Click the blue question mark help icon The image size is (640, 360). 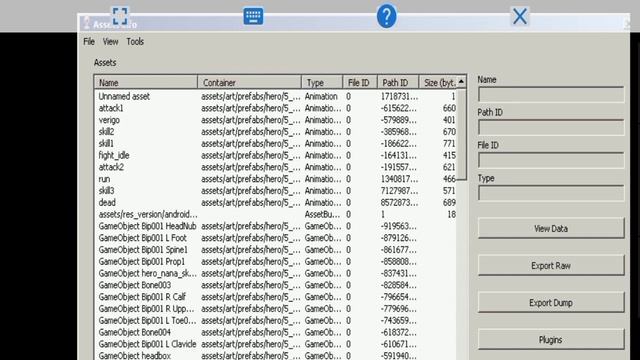tap(386, 16)
